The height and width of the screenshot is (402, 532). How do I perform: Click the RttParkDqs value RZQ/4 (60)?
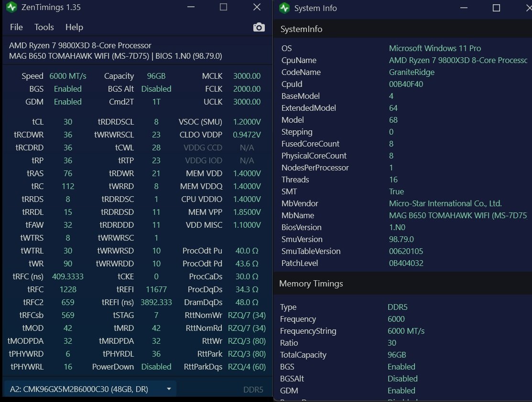(247, 367)
